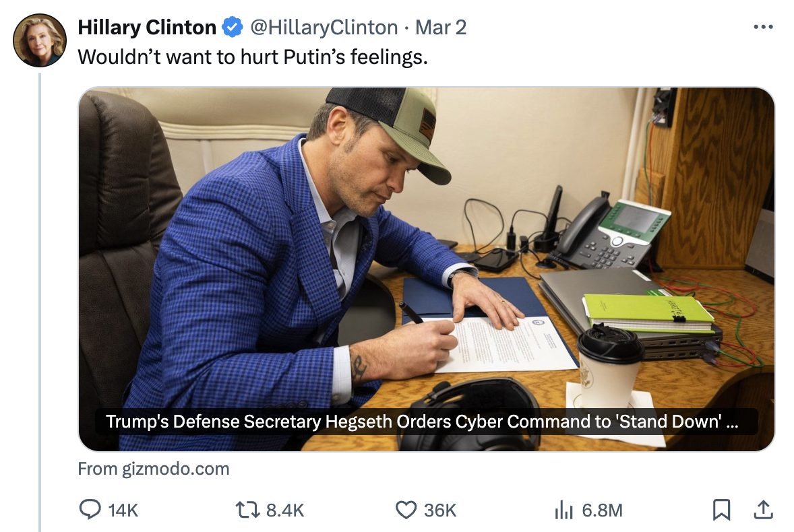Open the three-dot More options menu
The width and height of the screenshot is (794, 532).
point(763,28)
